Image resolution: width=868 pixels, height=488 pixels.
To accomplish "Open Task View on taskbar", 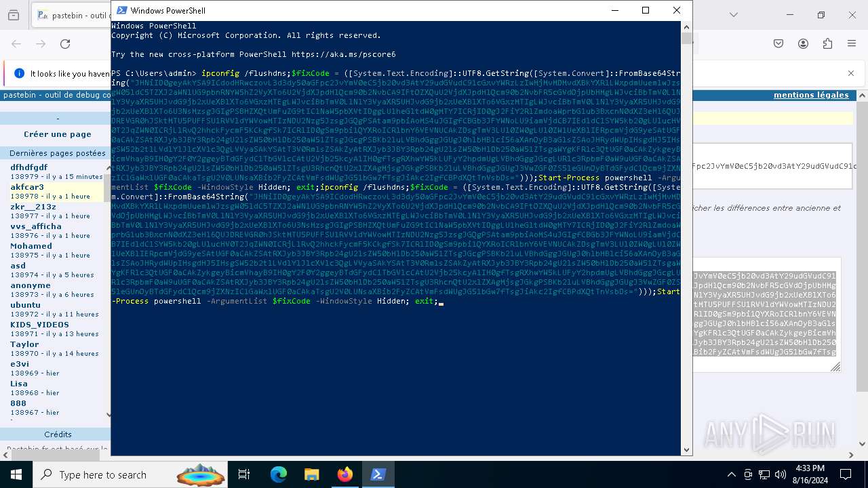I will pyautogui.click(x=245, y=474).
